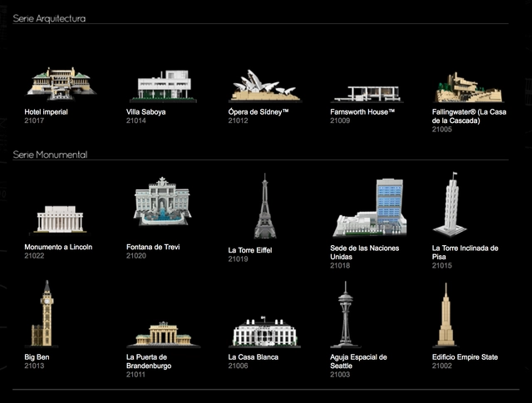Viewport: 532px width, 403px height.
Task: Open the Leaning Tower of Pisa image
Action: 451,204
